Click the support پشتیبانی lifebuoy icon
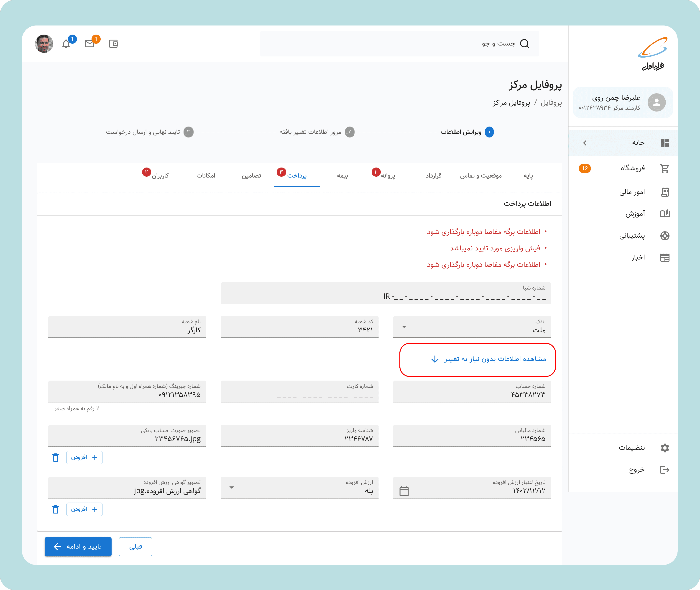The width and height of the screenshot is (700, 590). point(664,236)
